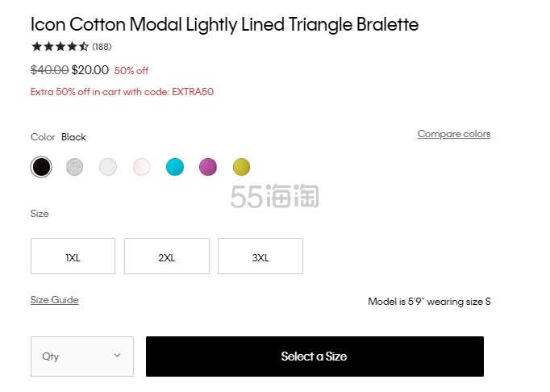Open the Compare colors link
The image size is (550, 392).
point(454,134)
